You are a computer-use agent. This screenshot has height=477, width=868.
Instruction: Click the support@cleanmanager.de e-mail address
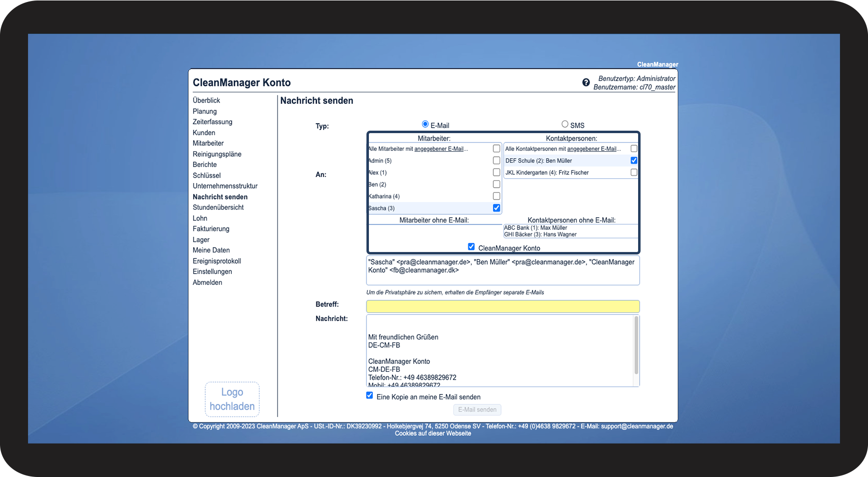637,426
